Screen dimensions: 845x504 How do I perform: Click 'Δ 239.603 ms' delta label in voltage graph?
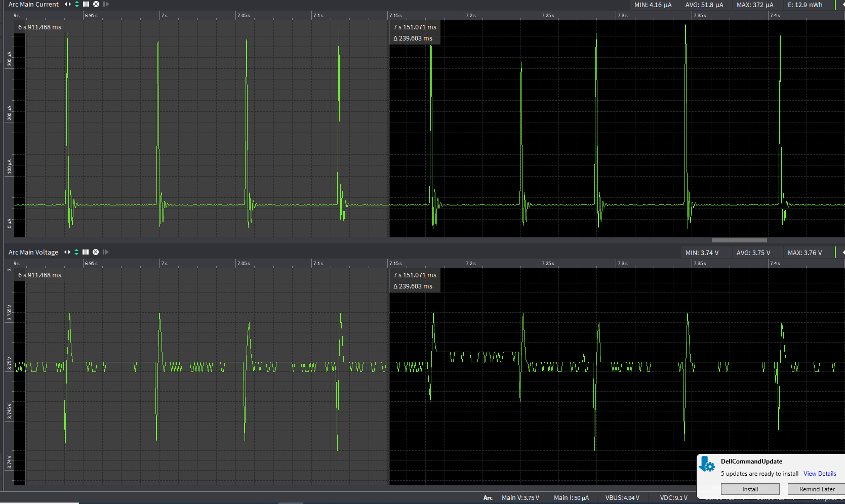click(413, 286)
